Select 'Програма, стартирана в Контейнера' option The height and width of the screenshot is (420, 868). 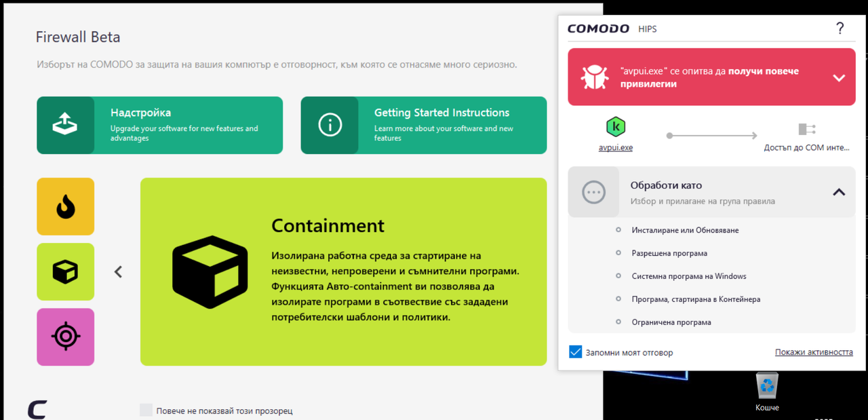pos(696,299)
